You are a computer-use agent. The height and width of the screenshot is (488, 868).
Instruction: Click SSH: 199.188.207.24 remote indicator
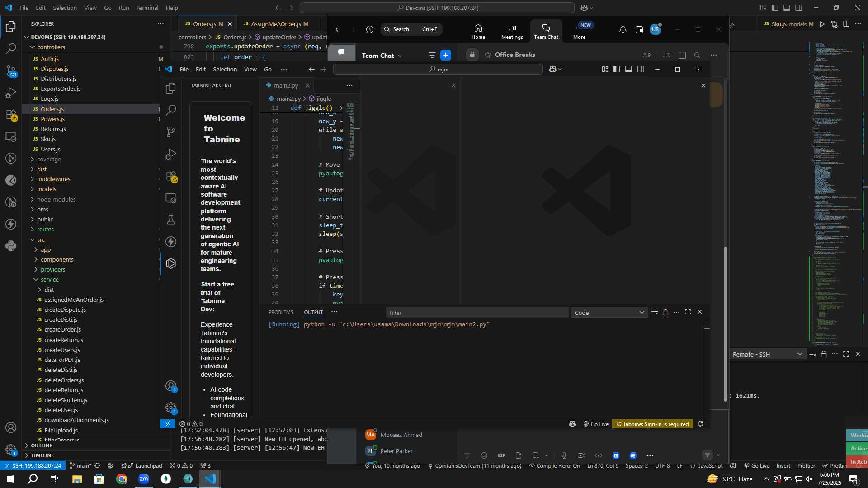click(x=33, y=466)
